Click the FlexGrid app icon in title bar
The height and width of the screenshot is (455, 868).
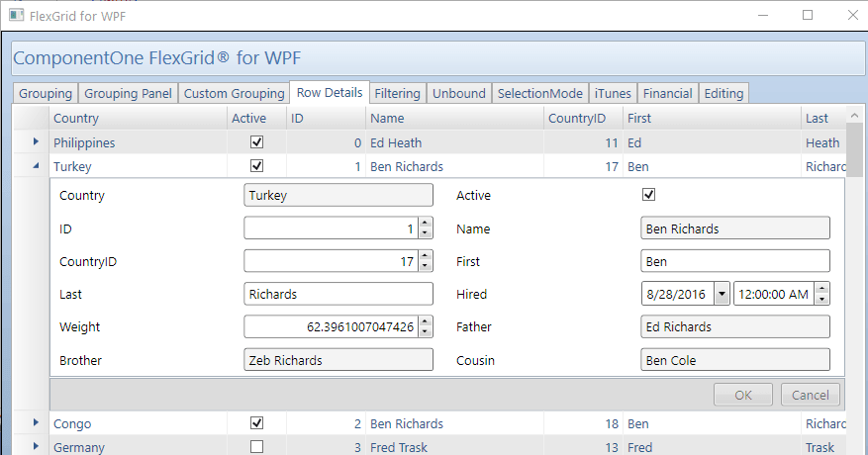[16, 16]
